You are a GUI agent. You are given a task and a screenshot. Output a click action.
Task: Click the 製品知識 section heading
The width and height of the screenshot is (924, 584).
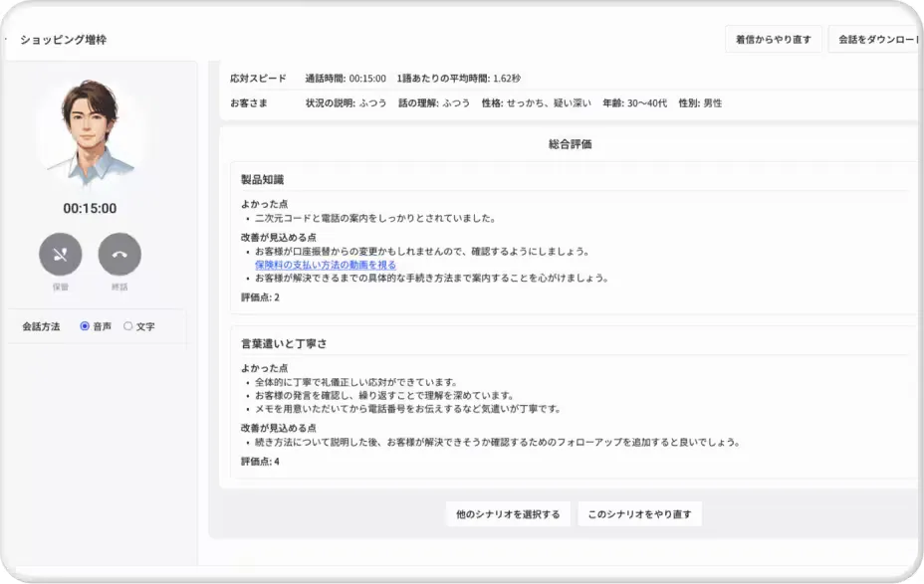click(x=262, y=179)
